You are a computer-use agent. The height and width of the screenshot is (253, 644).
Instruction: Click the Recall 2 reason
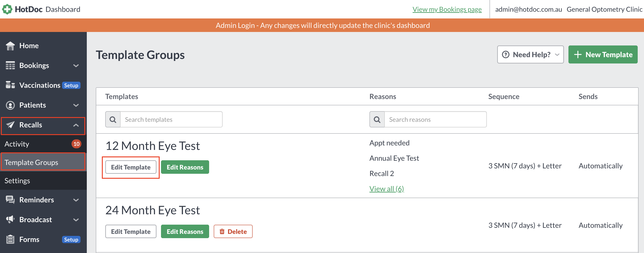(x=382, y=173)
